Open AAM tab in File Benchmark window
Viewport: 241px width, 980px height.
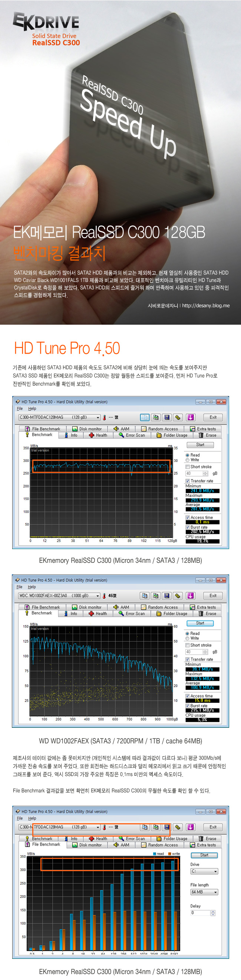click(122, 845)
